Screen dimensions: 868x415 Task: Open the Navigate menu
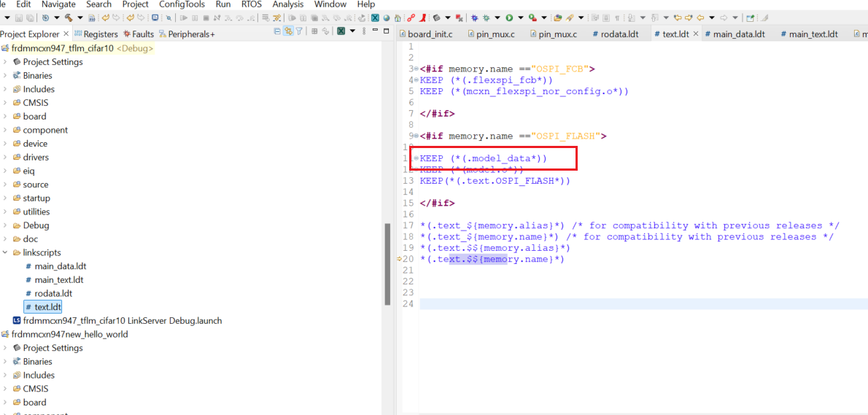(x=58, y=4)
